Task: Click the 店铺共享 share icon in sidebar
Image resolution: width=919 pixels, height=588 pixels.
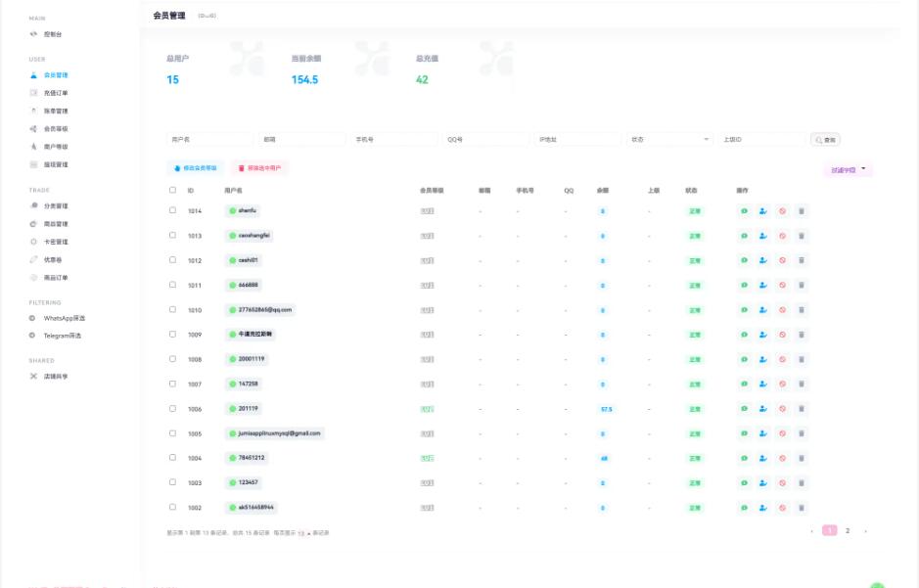Action: (32, 376)
